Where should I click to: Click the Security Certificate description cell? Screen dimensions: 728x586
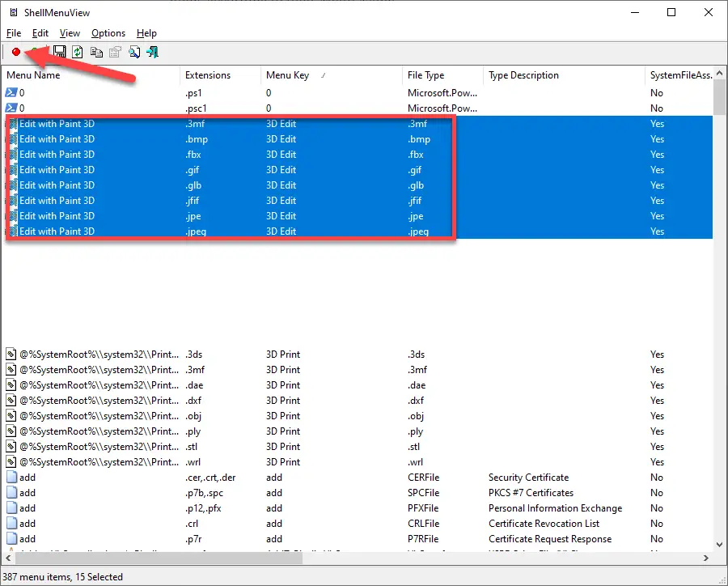[x=528, y=478]
